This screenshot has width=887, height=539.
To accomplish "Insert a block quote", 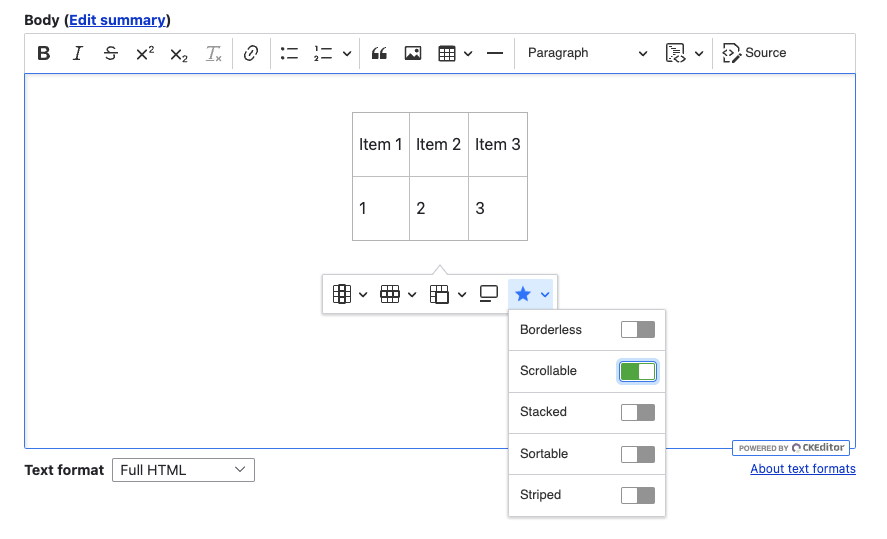I will (x=379, y=54).
